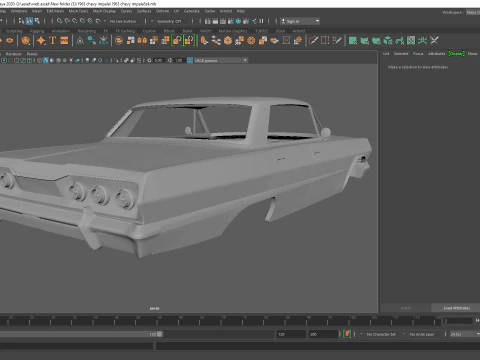Click the solid green square shelf icon
Screen dimensions: 480x360
(x=353, y=41)
